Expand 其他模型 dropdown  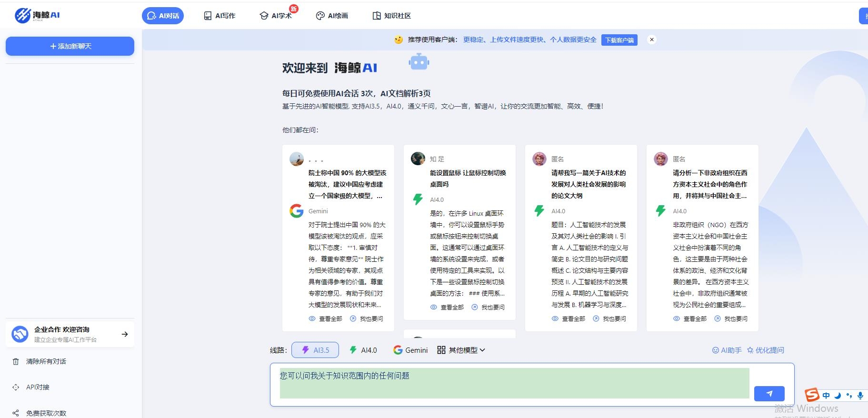click(461, 350)
